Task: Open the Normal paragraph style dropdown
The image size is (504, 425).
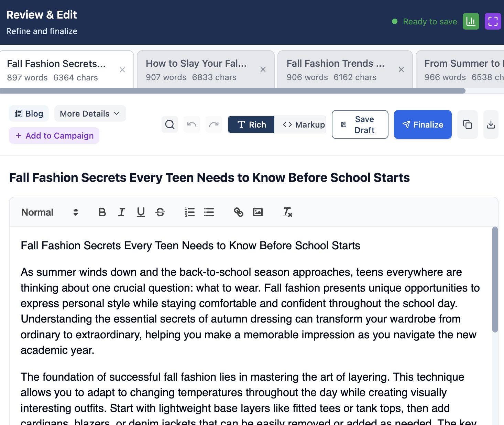Action: coord(50,212)
